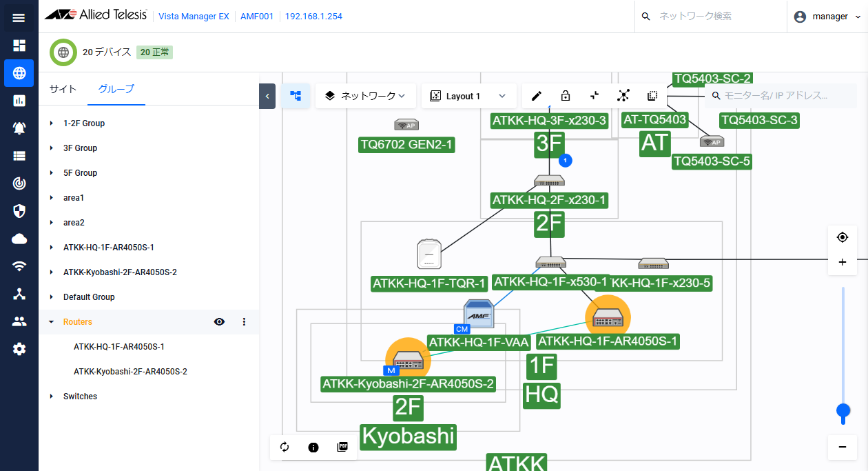Click the ATKK-HQ-1F-x530-1 map label
868x471 pixels.
click(552, 282)
